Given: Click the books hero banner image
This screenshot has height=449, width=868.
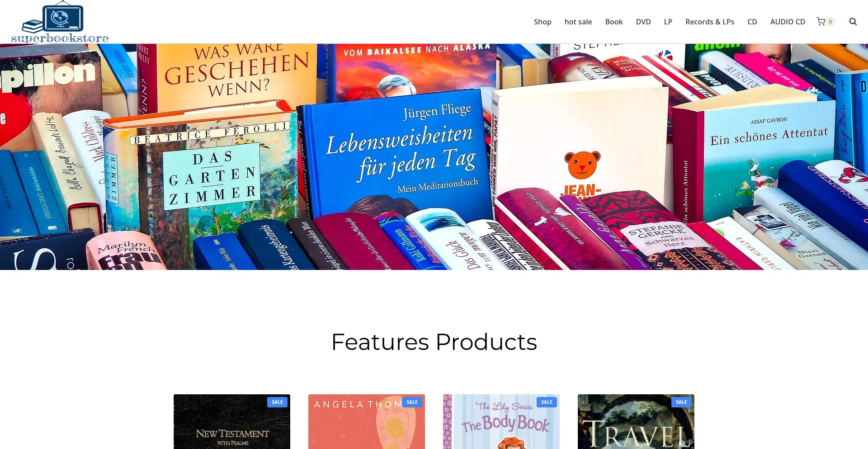Looking at the screenshot, I should [x=434, y=157].
